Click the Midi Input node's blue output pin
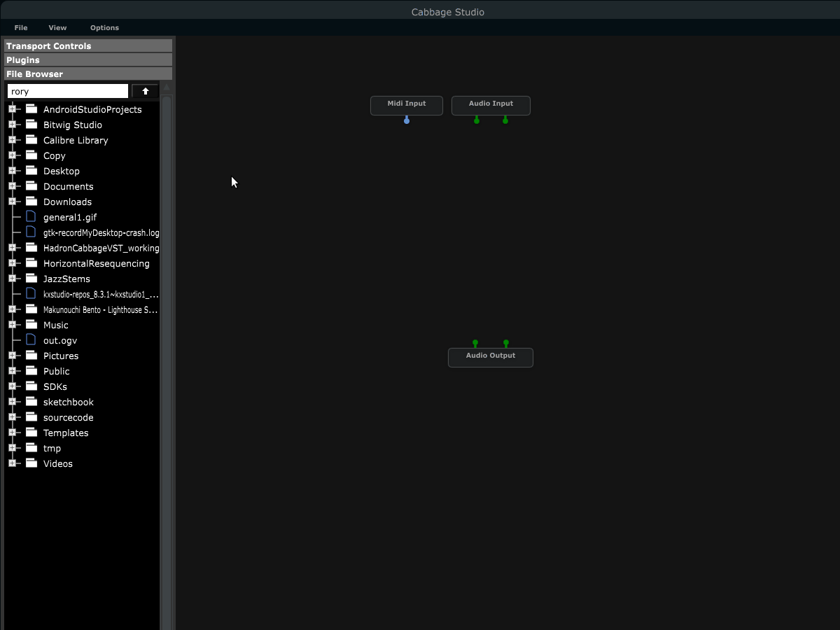This screenshot has width=840, height=630. click(407, 120)
